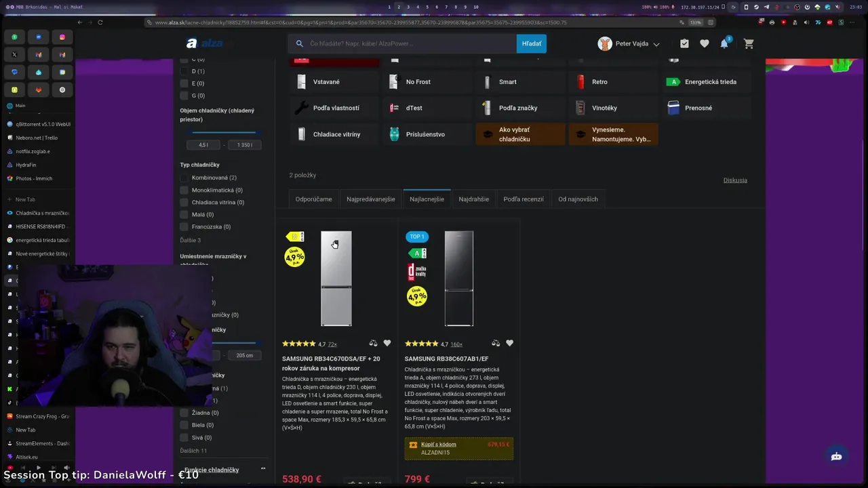Screen dimensions: 868x488
Task: Tick the Francúzska (0) checkbox
Action: pos(184,226)
